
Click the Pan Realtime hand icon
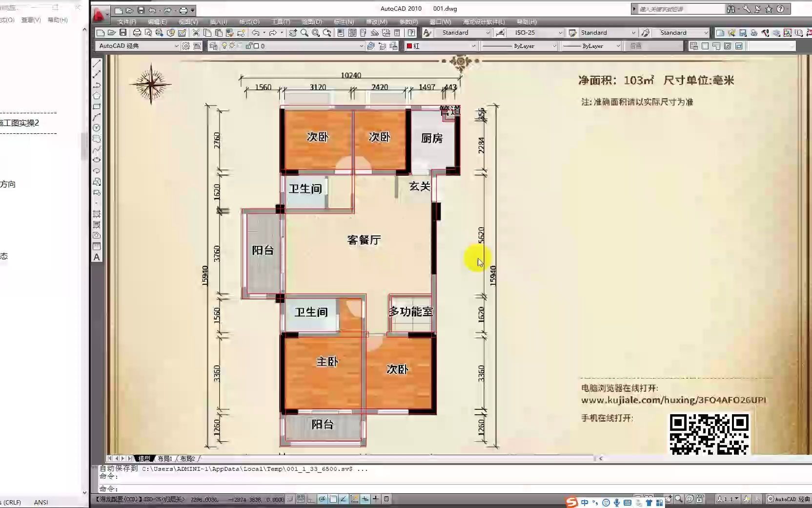click(x=292, y=33)
